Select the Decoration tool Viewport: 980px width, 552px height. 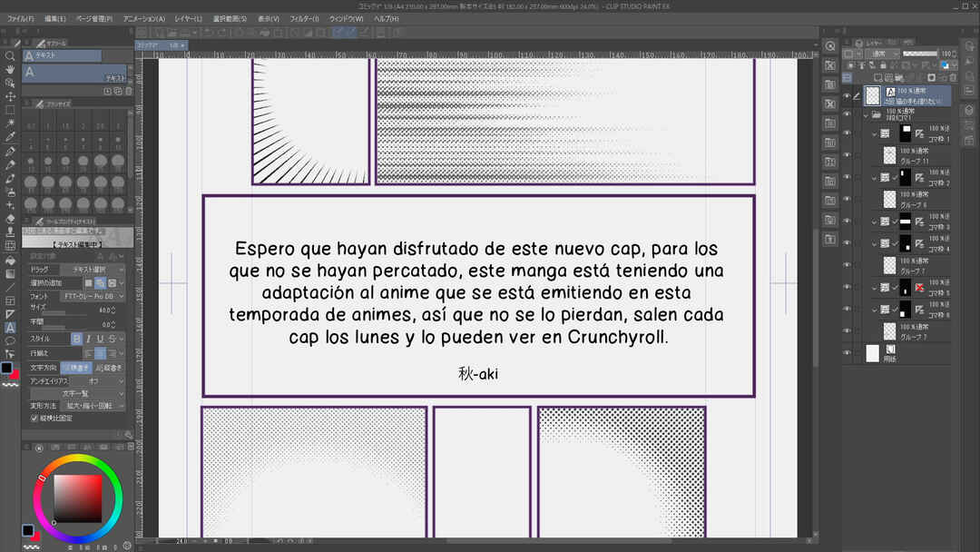10,205
